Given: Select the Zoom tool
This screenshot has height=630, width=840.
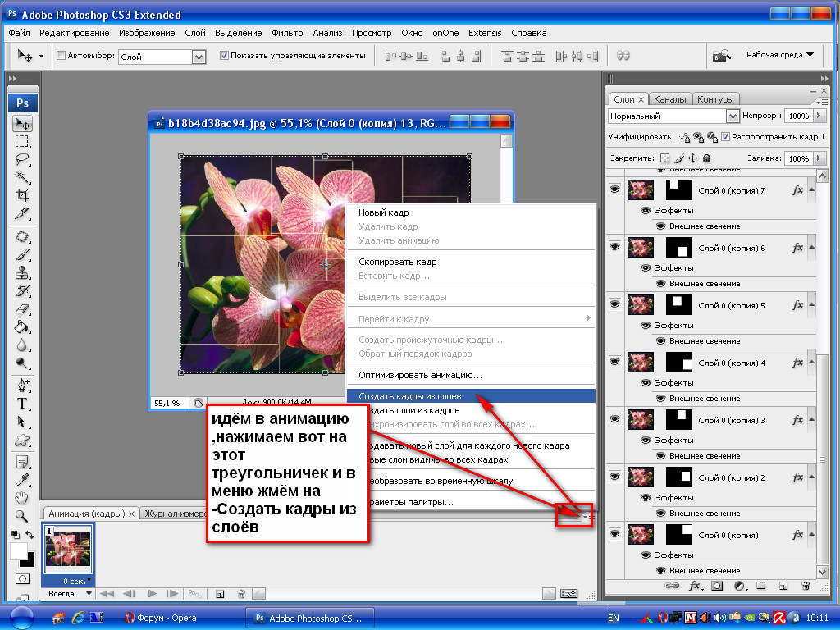Looking at the screenshot, I should click(22, 516).
